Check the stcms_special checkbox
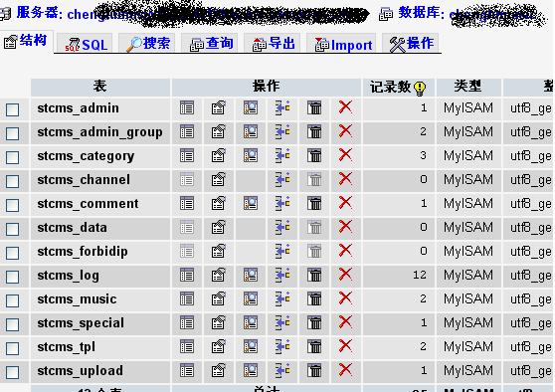Viewport: 555px width, 392px height. tap(12, 324)
